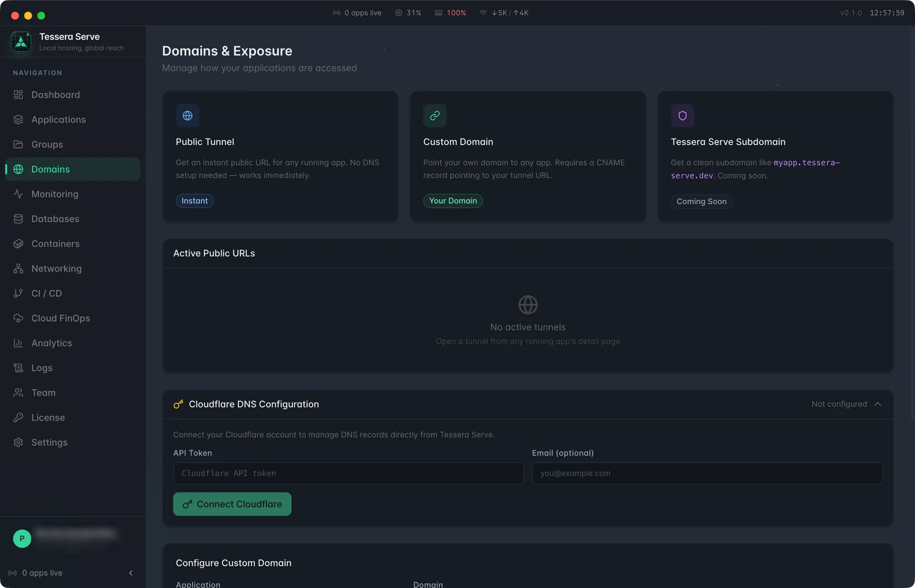Screen dimensions: 915x588
Task: Click the Public Tunnel globe card icon
Action: 188,116
